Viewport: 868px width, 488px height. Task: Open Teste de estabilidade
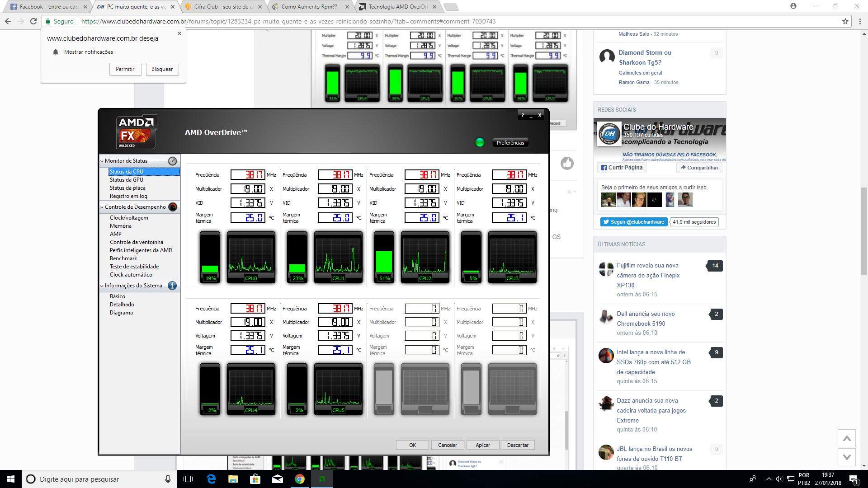(x=134, y=267)
